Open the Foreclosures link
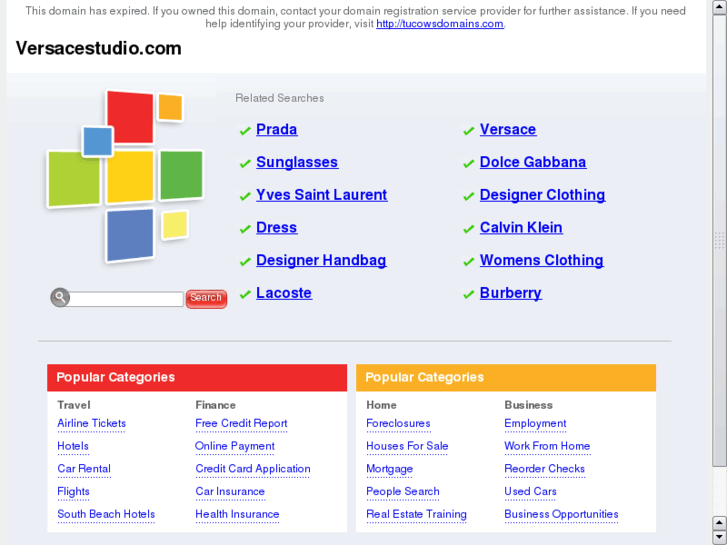 (398, 423)
